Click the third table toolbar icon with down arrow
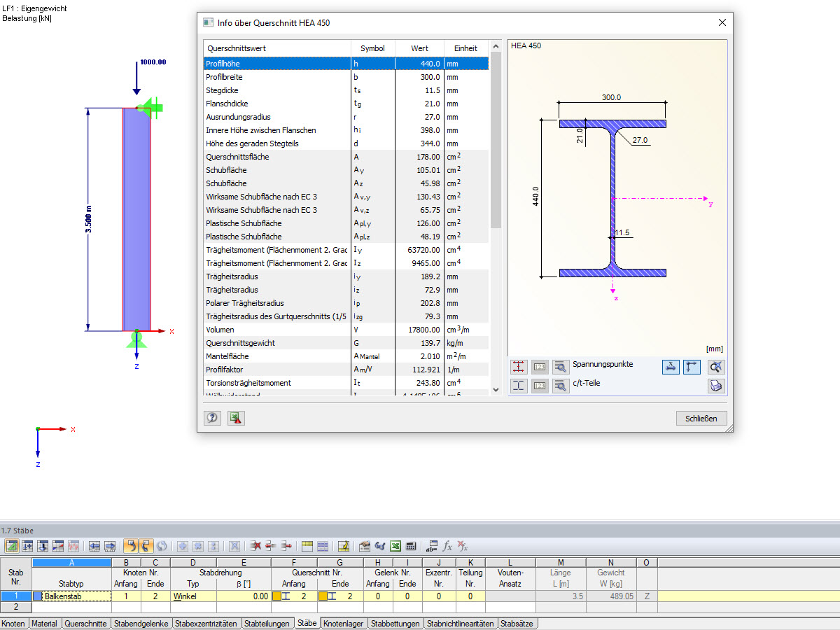Screen dimensions: 840x630 [x=43, y=546]
